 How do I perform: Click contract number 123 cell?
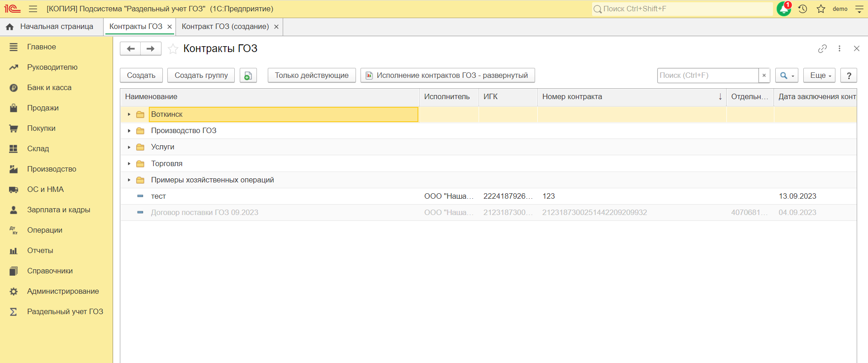(x=632, y=196)
